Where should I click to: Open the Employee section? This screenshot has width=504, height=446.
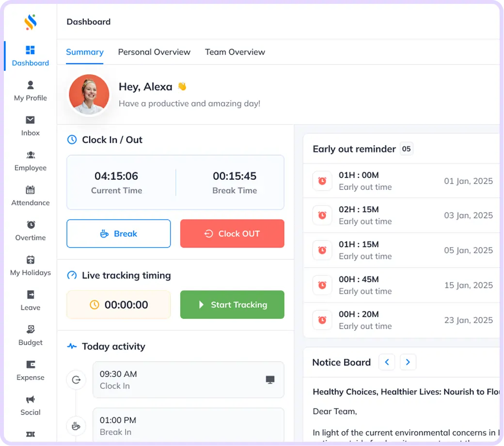tap(30, 161)
